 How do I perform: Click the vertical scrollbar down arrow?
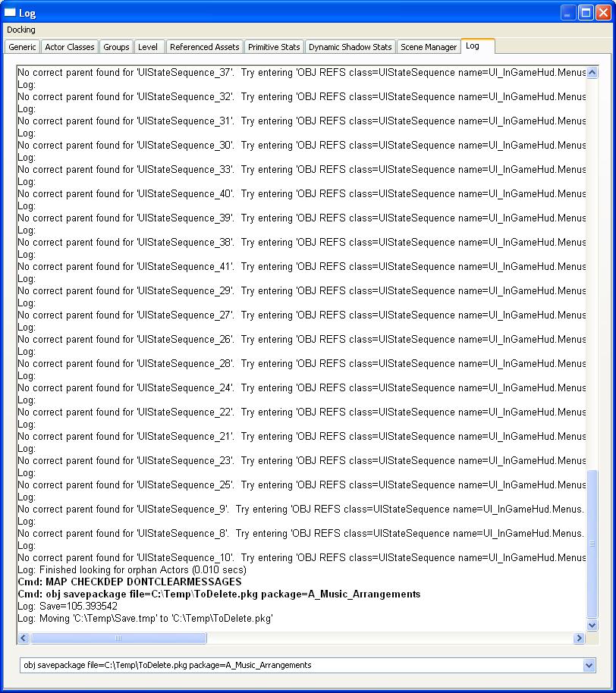point(592,625)
